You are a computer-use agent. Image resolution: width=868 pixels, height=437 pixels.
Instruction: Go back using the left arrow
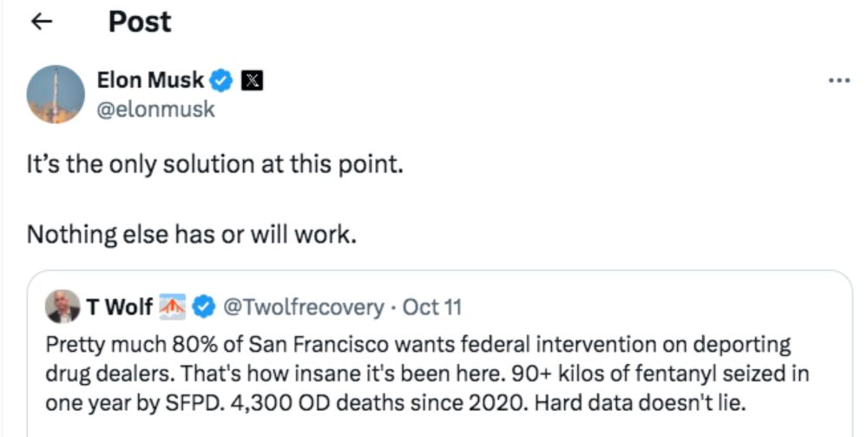click(41, 23)
